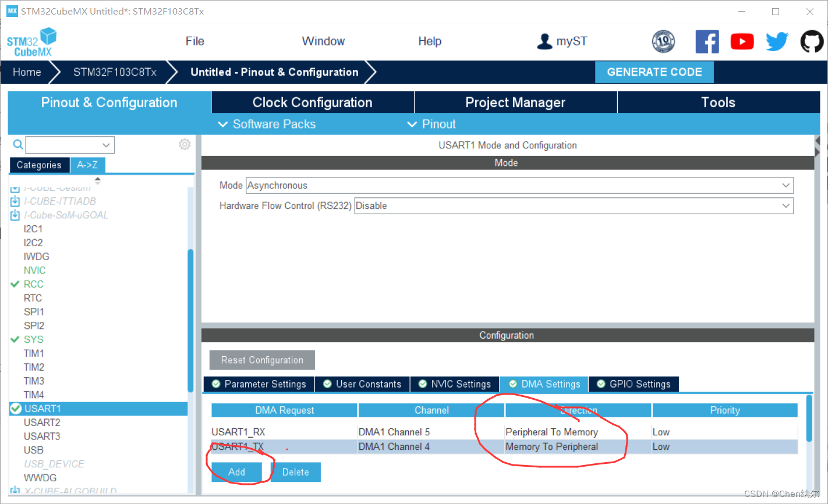Click the DMA1 Channel 4 cell
Screen dimensions: 828x504
[x=431, y=447]
